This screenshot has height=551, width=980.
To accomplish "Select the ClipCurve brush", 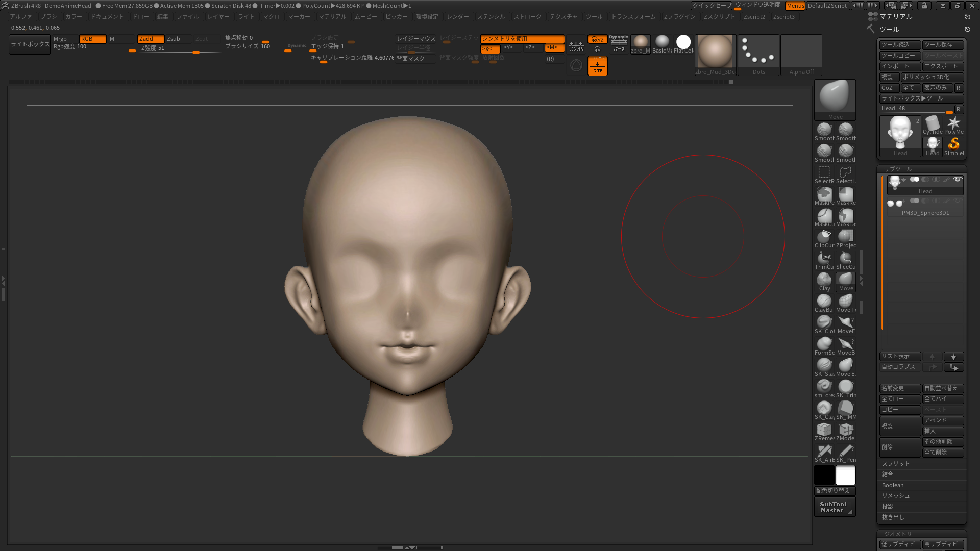I will click(824, 237).
